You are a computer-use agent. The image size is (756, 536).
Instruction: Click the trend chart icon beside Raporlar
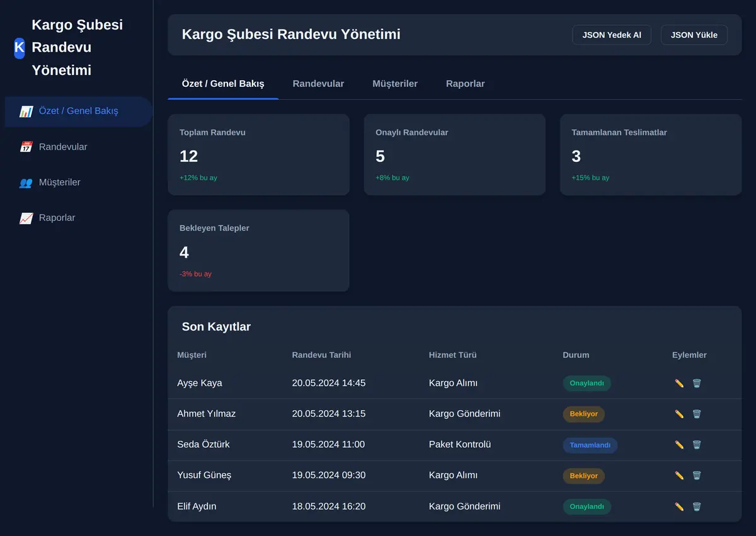tap(26, 218)
